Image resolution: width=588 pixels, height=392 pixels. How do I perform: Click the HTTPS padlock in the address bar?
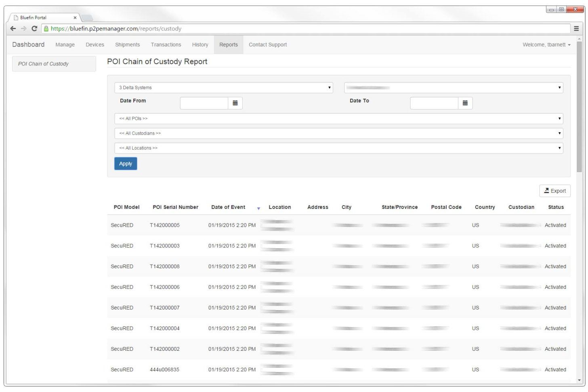click(x=48, y=29)
